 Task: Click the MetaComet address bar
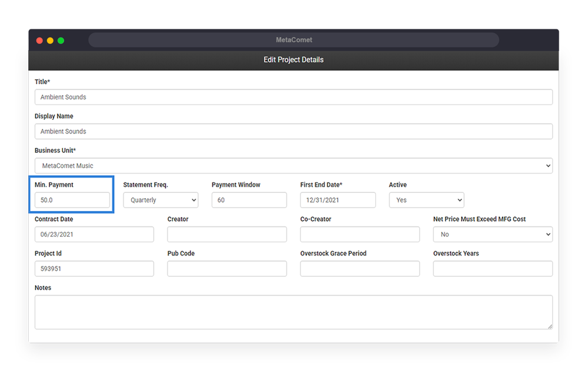click(x=293, y=40)
